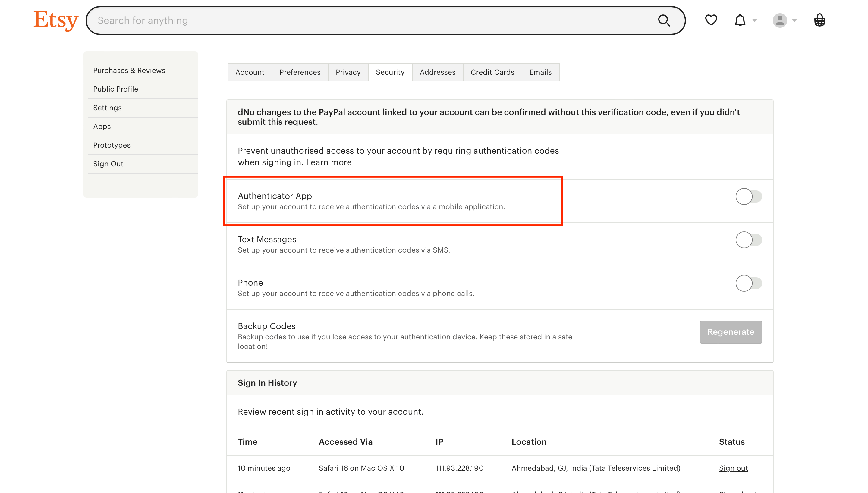The height and width of the screenshot is (493, 868).
Task: Open the shopping basket icon
Action: pos(819,20)
